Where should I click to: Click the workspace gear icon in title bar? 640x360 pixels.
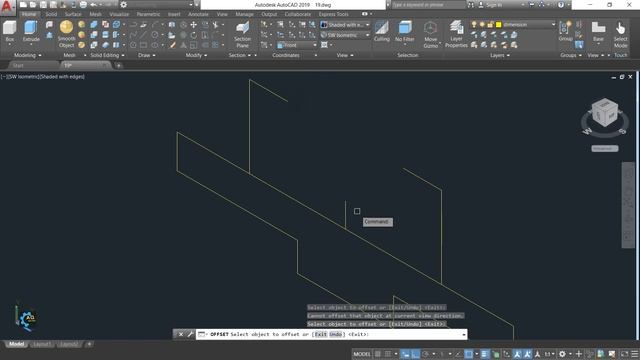coord(124,5)
